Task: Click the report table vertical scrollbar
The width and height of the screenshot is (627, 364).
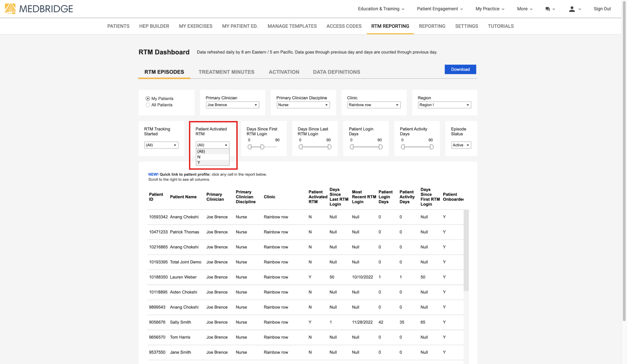Action: point(466,250)
